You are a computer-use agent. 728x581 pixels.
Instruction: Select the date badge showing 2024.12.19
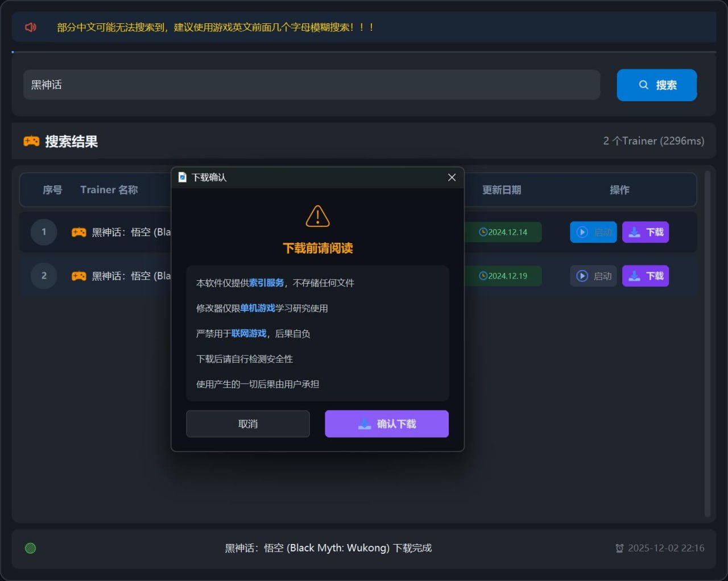point(503,276)
